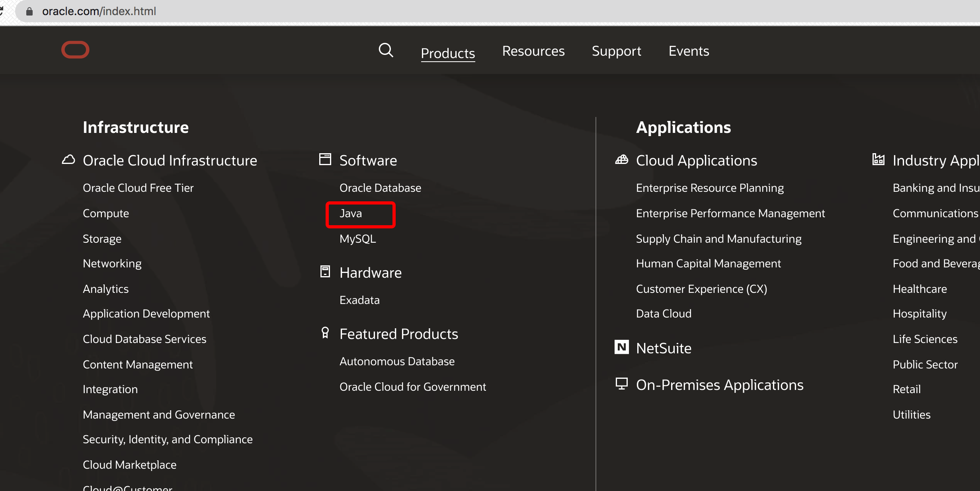Image resolution: width=980 pixels, height=491 pixels.
Task: Click the browser reload icon
Action: [2, 11]
